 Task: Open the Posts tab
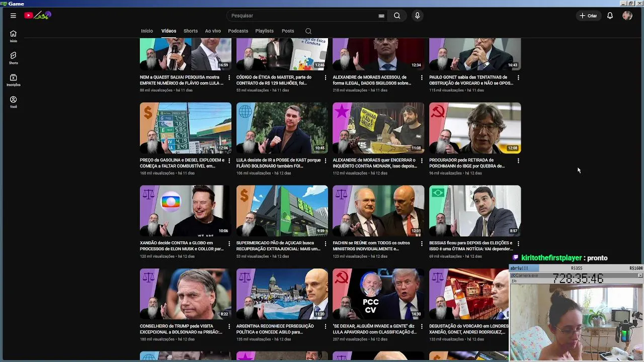coord(288,31)
